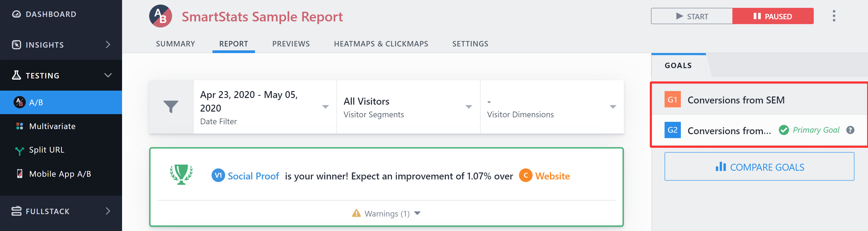
Task: Click the Dashboard gauge icon
Action: point(16,14)
